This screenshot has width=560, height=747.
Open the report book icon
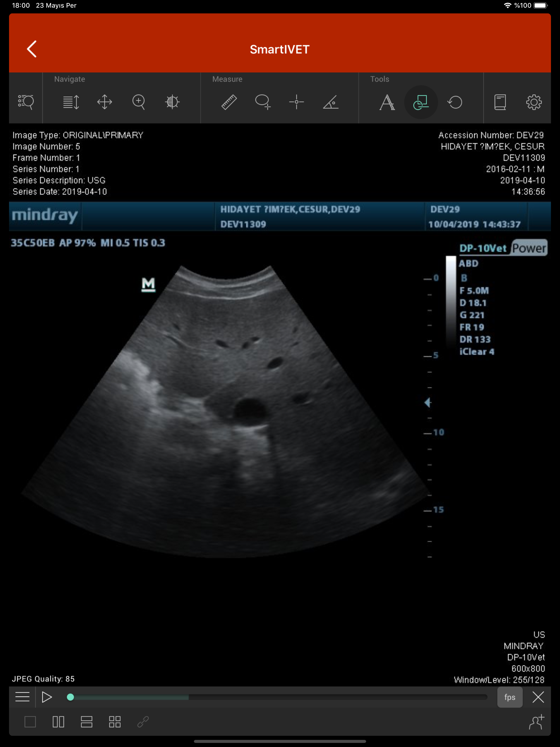500,102
